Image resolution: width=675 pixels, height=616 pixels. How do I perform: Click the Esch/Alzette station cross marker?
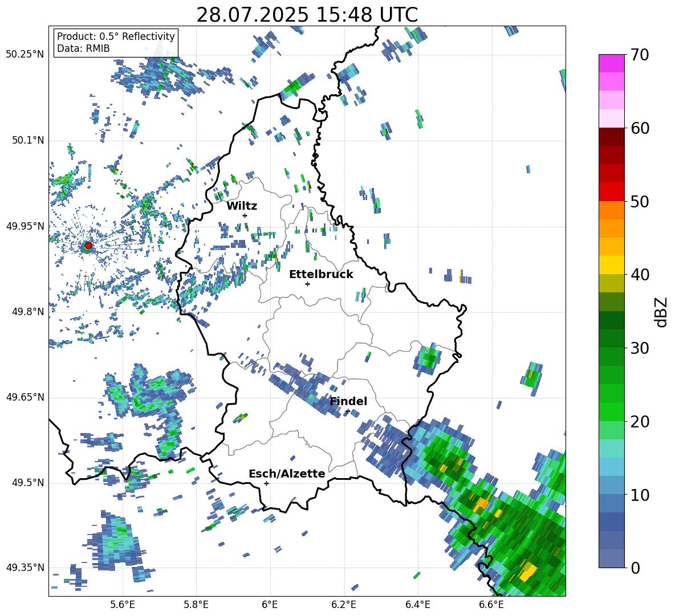tap(266, 483)
